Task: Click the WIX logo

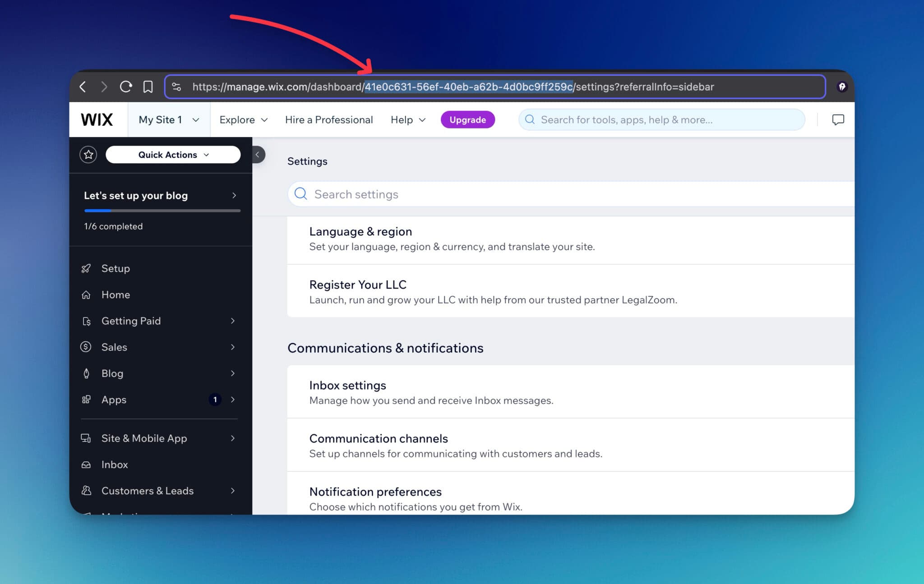Action: click(x=97, y=120)
